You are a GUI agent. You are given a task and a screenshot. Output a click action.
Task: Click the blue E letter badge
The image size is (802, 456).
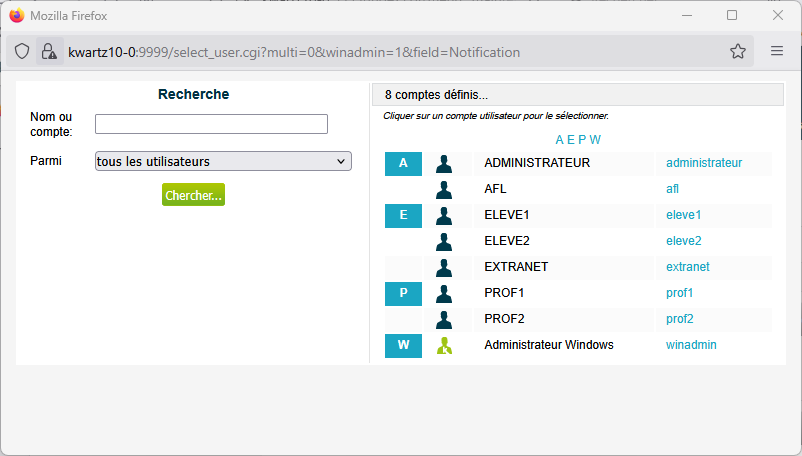(x=404, y=216)
